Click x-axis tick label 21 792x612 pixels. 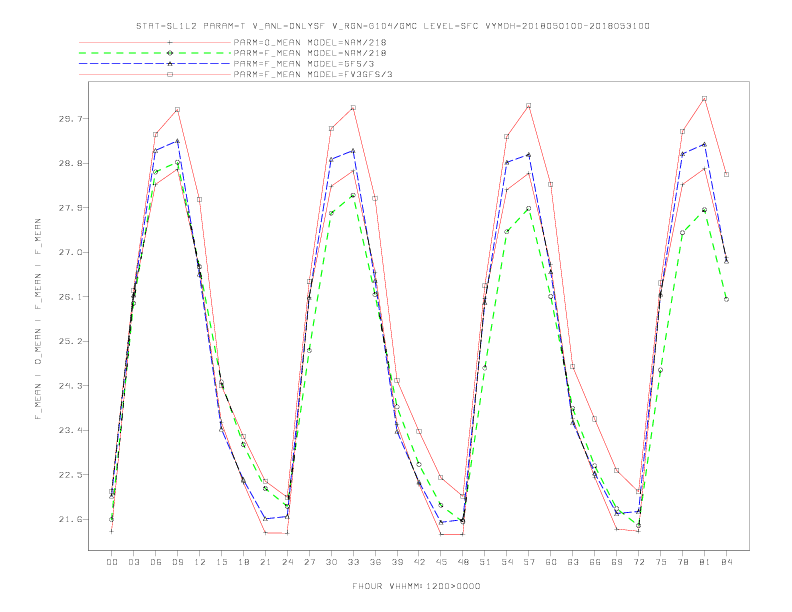pyautogui.click(x=265, y=562)
